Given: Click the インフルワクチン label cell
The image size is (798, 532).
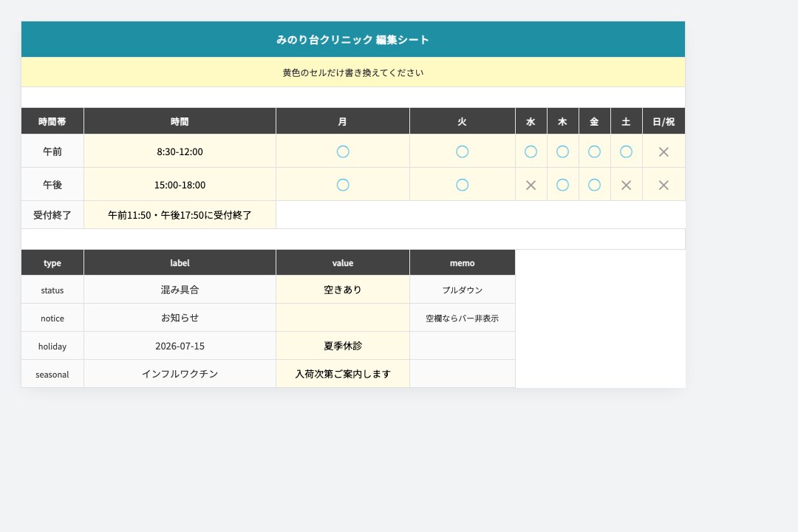Looking at the screenshot, I should [x=180, y=374].
